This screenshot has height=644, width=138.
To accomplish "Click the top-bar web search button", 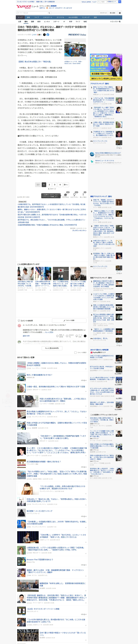I will coord(120,2).
